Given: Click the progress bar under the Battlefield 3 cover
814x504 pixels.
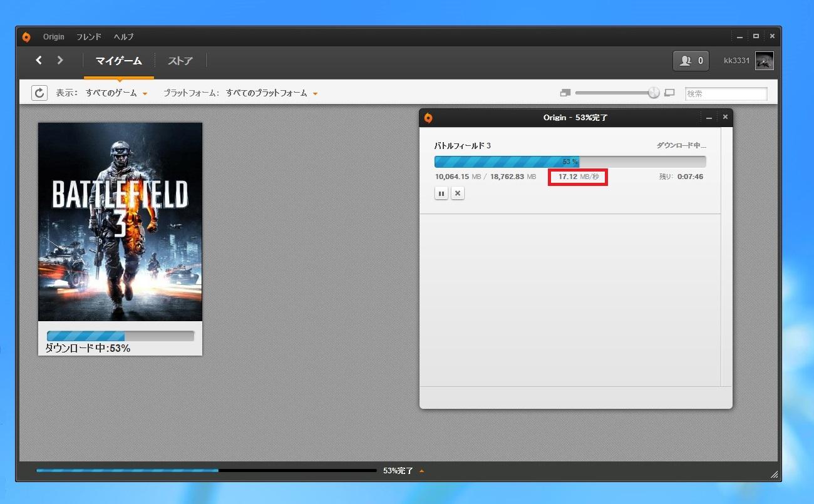Looking at the screenshot, I should [120, 336].
